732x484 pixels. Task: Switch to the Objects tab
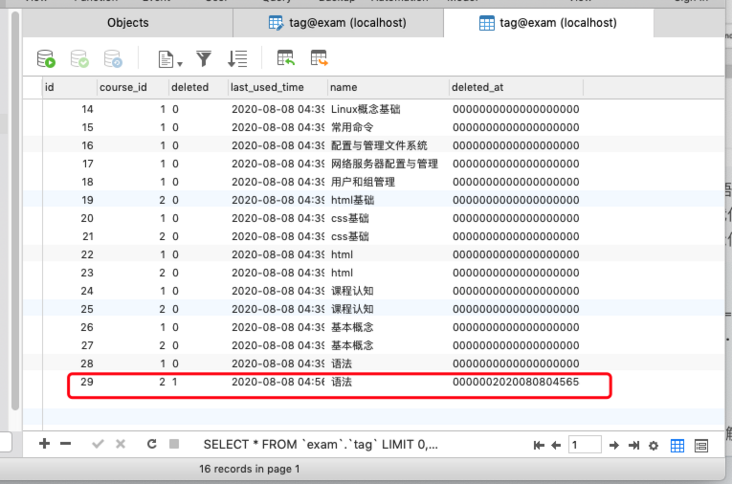pos(128,22)
